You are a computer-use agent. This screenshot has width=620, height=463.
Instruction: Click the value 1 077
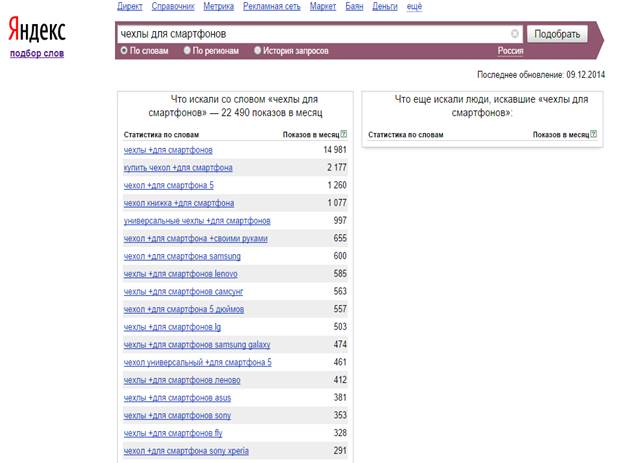coord(336,203)
